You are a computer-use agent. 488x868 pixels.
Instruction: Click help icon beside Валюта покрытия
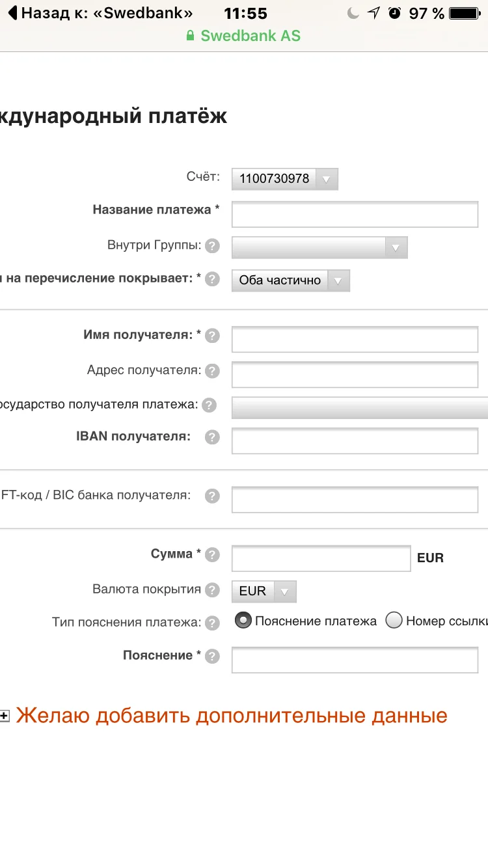point(212,590)
